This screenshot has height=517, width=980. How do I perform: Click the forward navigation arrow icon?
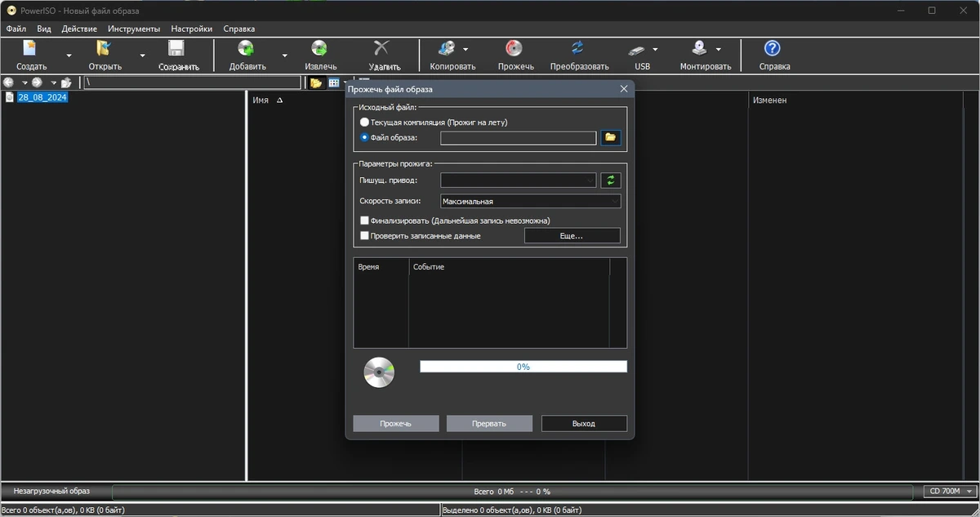37,82
